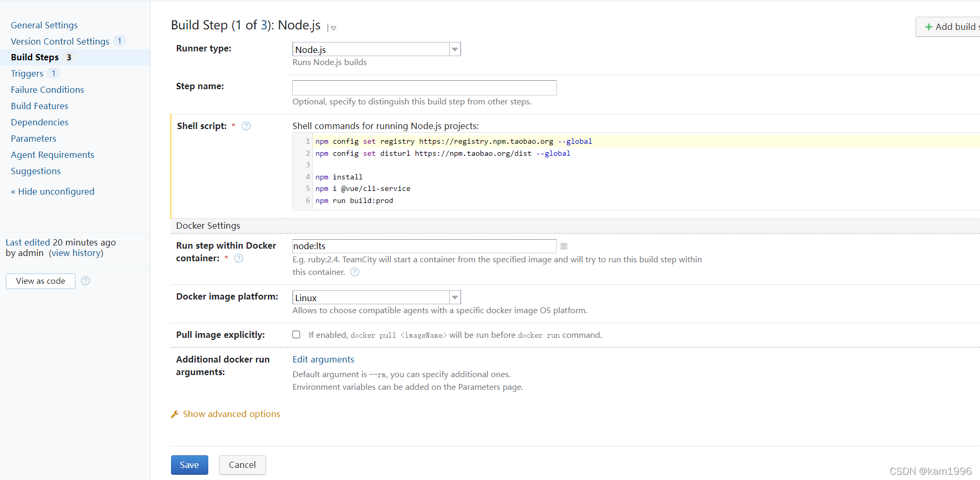Image resolution: width=980 pixels, height=480 pixels.
Task: Open Version Control Settings section
Action: point(60,41)
